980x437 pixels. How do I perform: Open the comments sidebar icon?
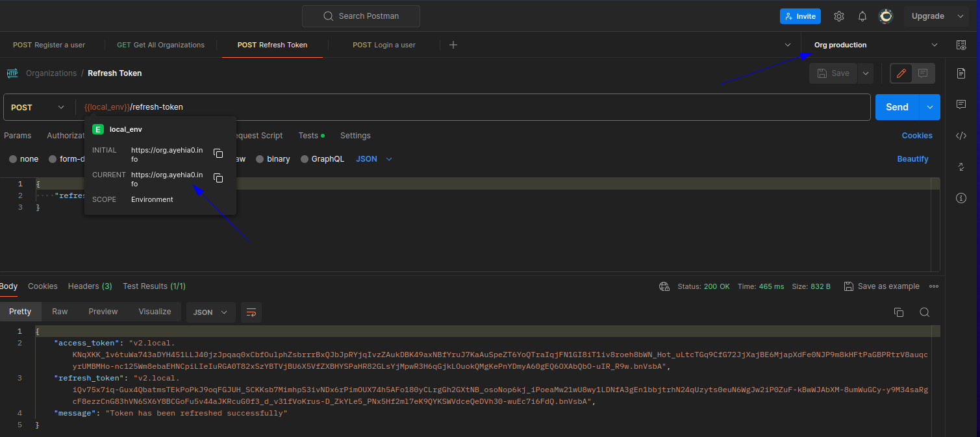961,105
